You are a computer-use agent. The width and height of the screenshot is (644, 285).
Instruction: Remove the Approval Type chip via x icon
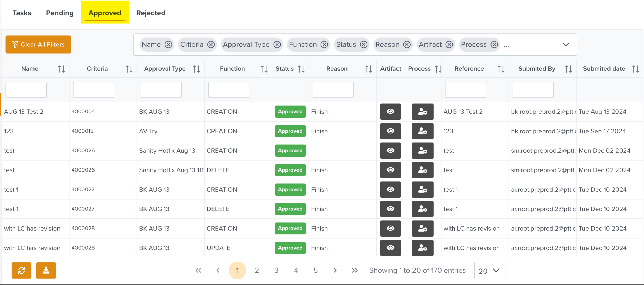(277, 45)
